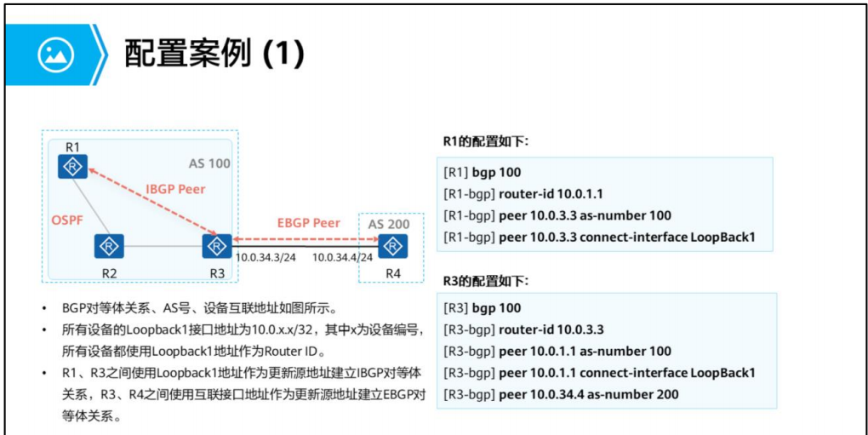Screen dimensions: 868x435
Task: Click R1 line peer 10.0.3.3 connect-interface LoopBack1
Action: (599, 237)
